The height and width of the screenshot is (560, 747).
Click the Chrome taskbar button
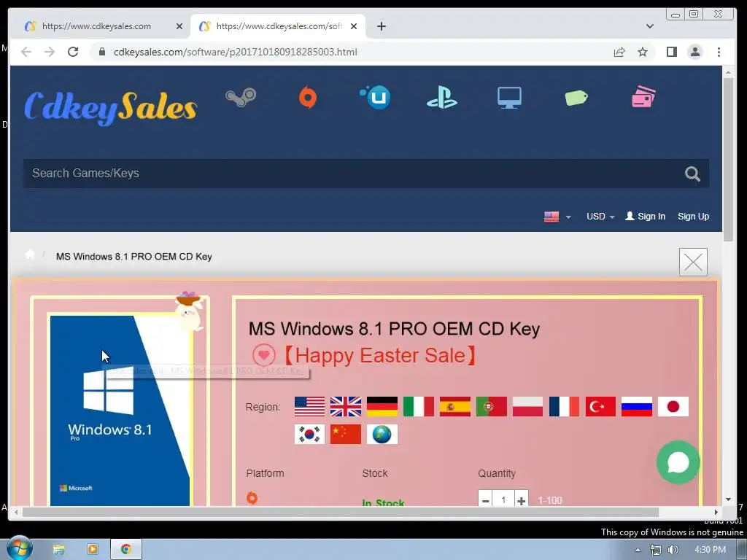pyautogui.click(x=126, y=549)
